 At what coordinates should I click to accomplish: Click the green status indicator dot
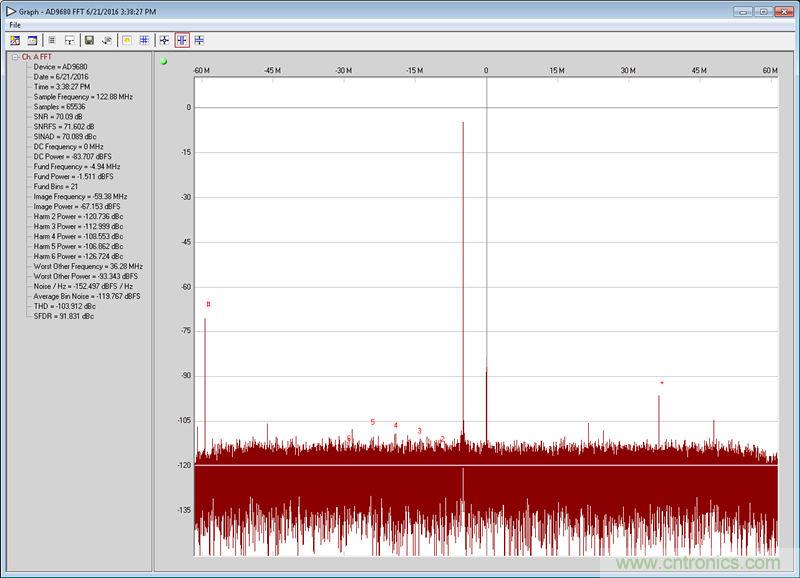pos(164,61)
